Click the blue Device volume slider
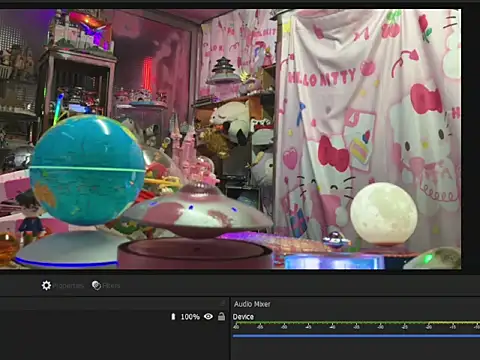 356,336
